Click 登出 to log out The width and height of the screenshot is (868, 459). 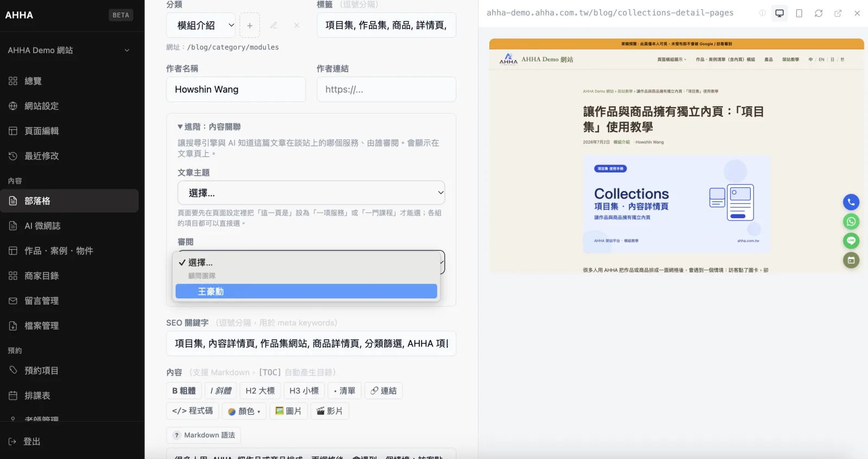(24, 442)
